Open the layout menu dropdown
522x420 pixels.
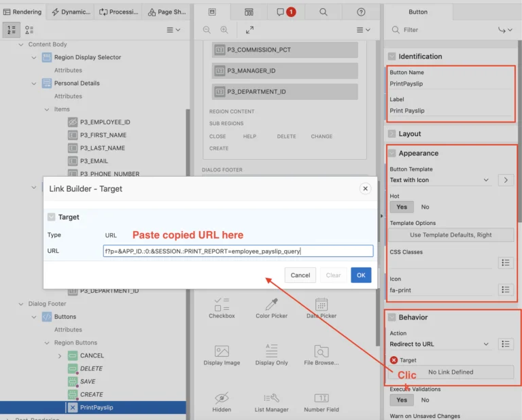pos(364,30)
